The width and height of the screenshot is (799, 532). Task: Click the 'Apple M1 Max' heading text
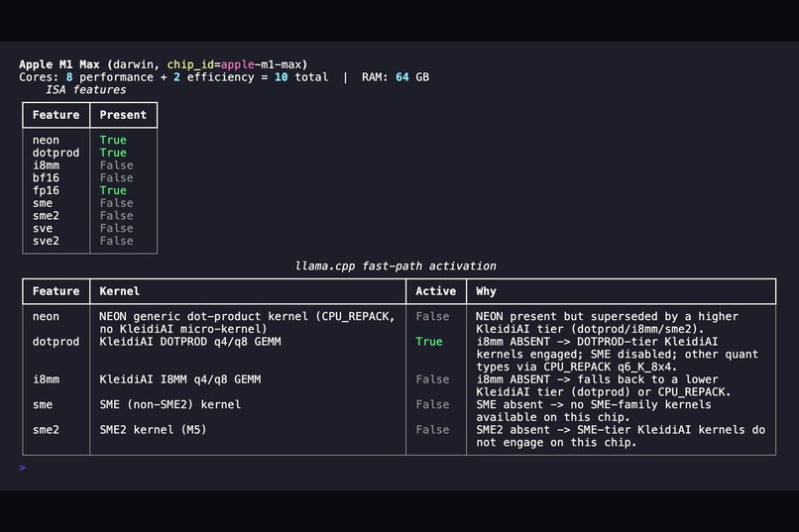(x=59, y=64)
